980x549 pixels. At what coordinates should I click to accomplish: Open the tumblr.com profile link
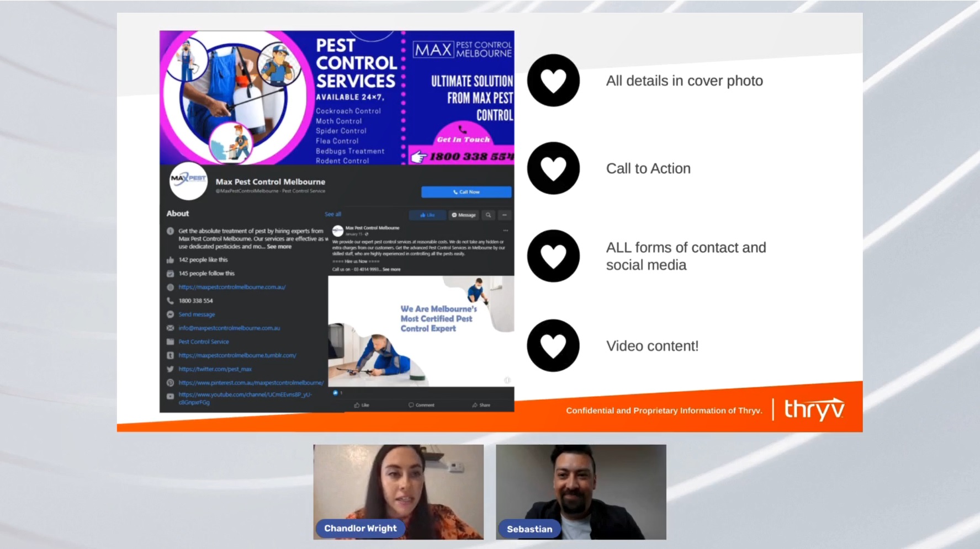pyautogui.click(x=237, y=355)
